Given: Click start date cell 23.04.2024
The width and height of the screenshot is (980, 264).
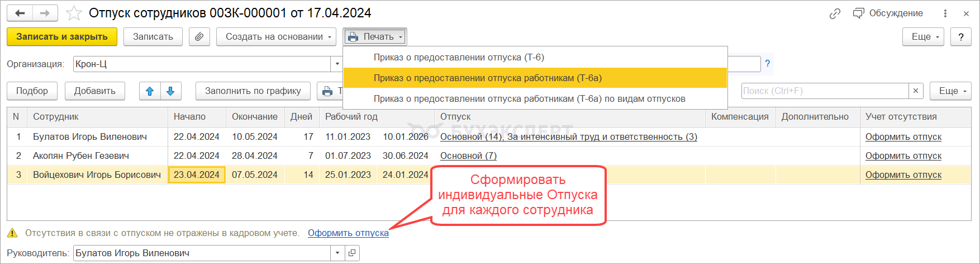Looking at the screenshot, I should tap(197, 175).
